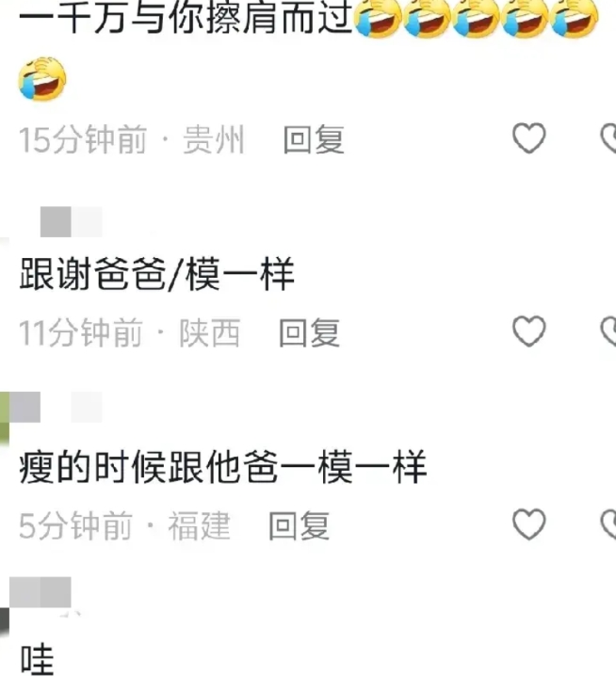
Task: Reply to the comment posted 15分钟前
Action: [314, 139]
